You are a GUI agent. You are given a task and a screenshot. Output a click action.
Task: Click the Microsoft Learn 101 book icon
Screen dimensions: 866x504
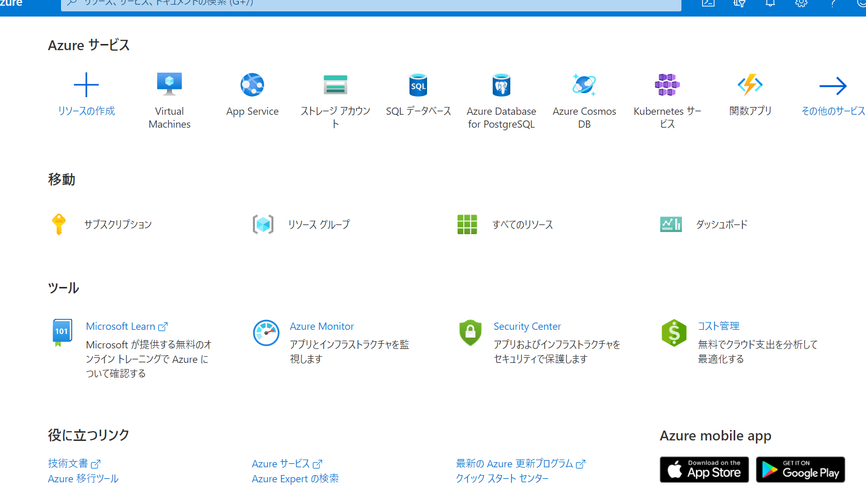click(62, 333)
